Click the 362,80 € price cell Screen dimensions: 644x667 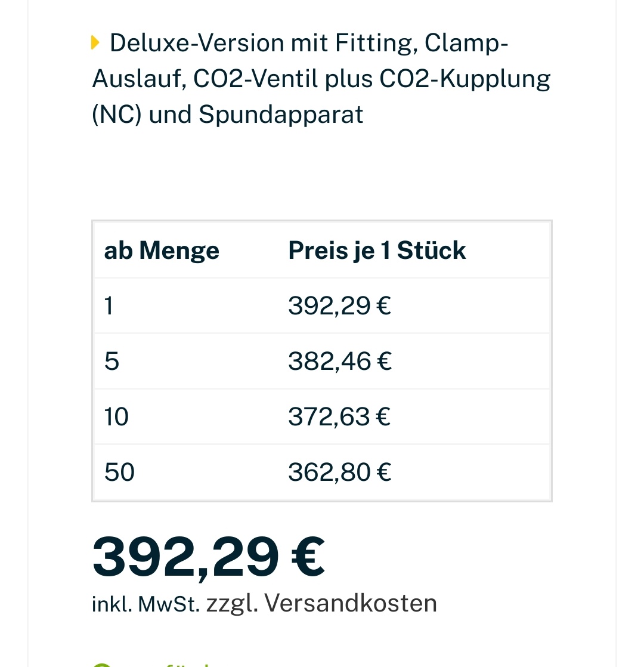coord(339,473)
